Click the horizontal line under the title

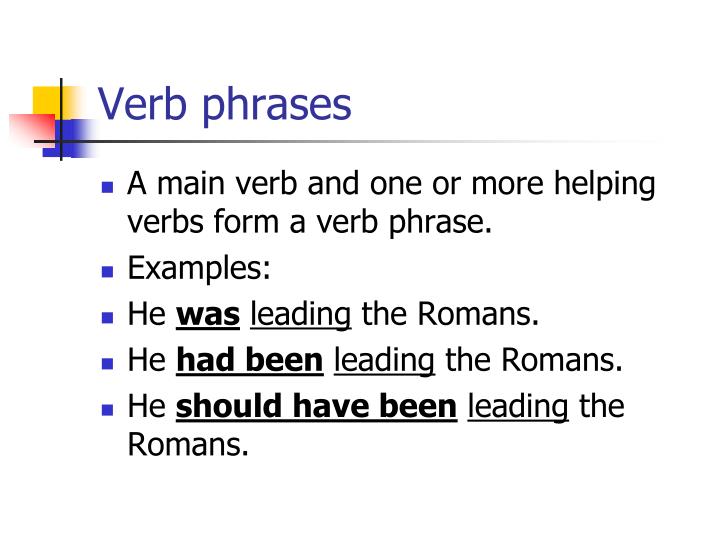(349, 141)
